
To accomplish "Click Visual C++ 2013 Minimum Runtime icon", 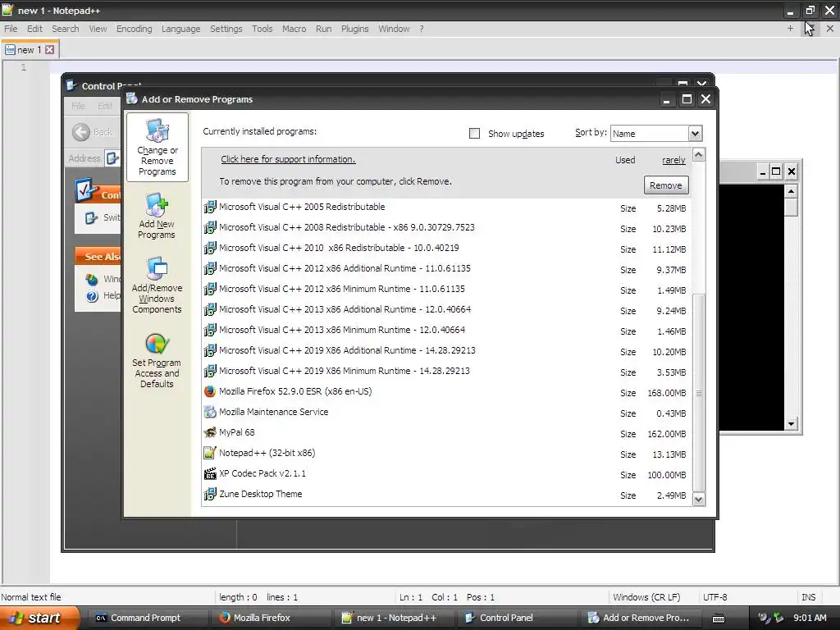I will pyautogui.click(x=210, y=330).
